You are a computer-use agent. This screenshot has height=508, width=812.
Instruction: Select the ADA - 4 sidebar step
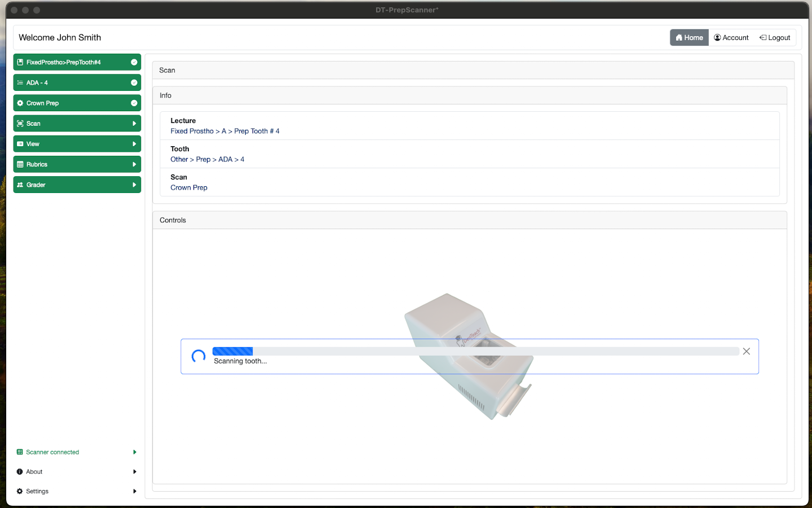pos(77,82)
